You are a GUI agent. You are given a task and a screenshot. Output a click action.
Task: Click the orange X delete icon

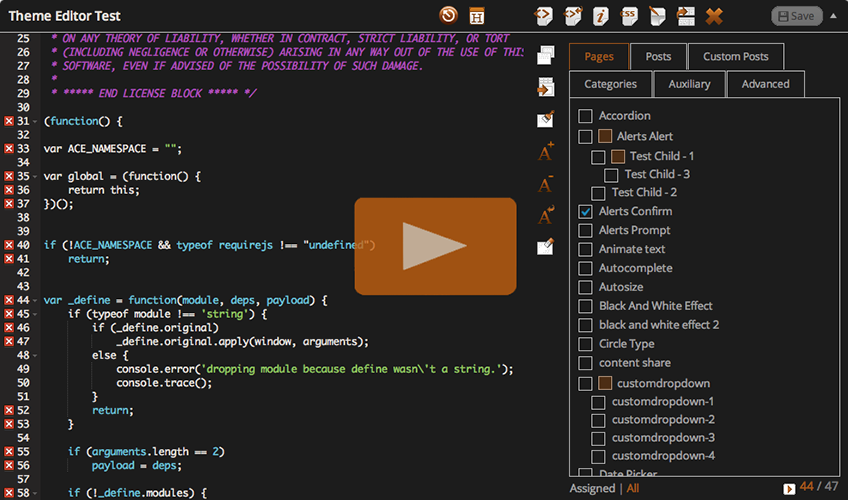(x=714, y=15)
